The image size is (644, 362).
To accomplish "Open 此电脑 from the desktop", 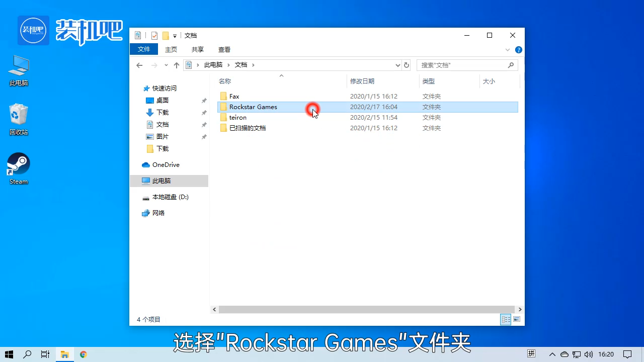I will coord(18,67).
